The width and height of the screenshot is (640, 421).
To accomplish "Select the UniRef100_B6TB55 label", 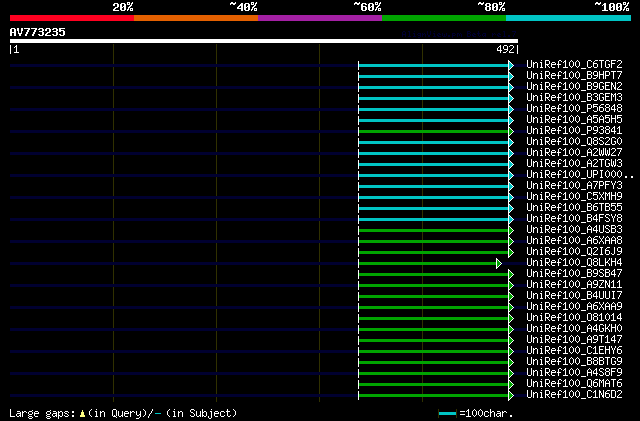I will coord(574,208).
